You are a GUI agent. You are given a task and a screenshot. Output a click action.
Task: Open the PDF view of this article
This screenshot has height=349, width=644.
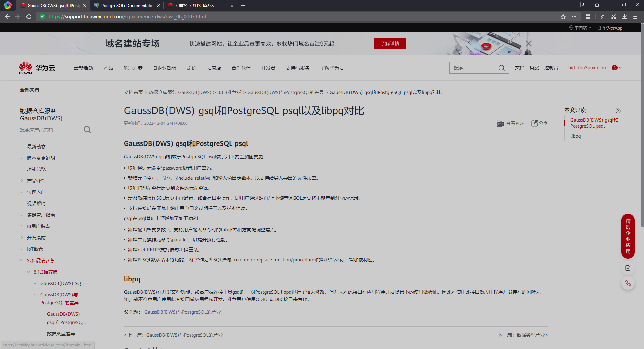510,123
